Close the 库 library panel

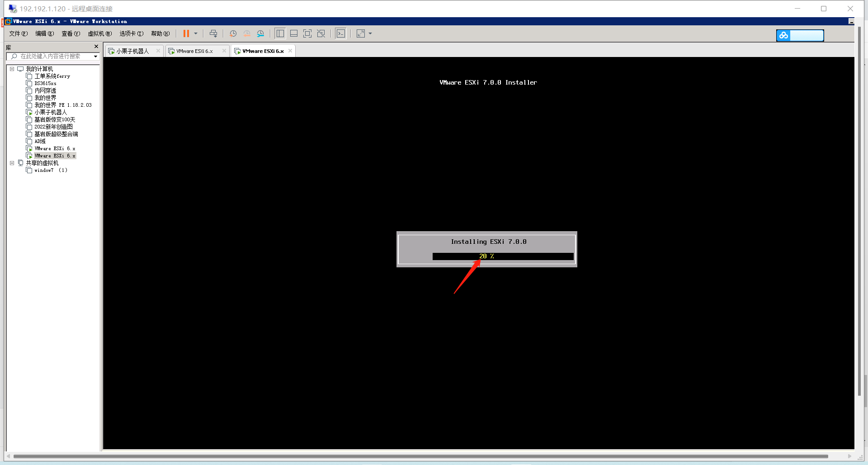tap(96, 47)
